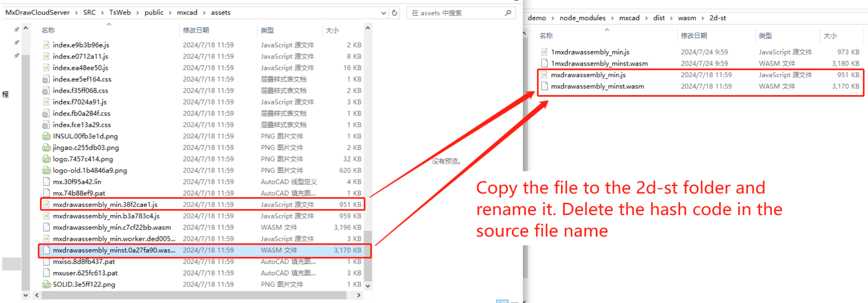Click inside the assets search box

(456, 13)
